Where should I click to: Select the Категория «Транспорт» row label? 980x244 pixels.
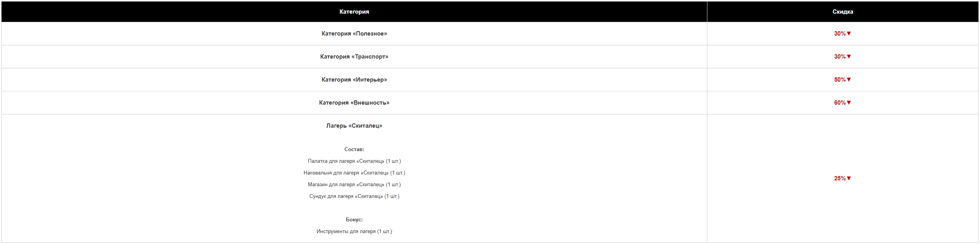[x=354, y=57]
